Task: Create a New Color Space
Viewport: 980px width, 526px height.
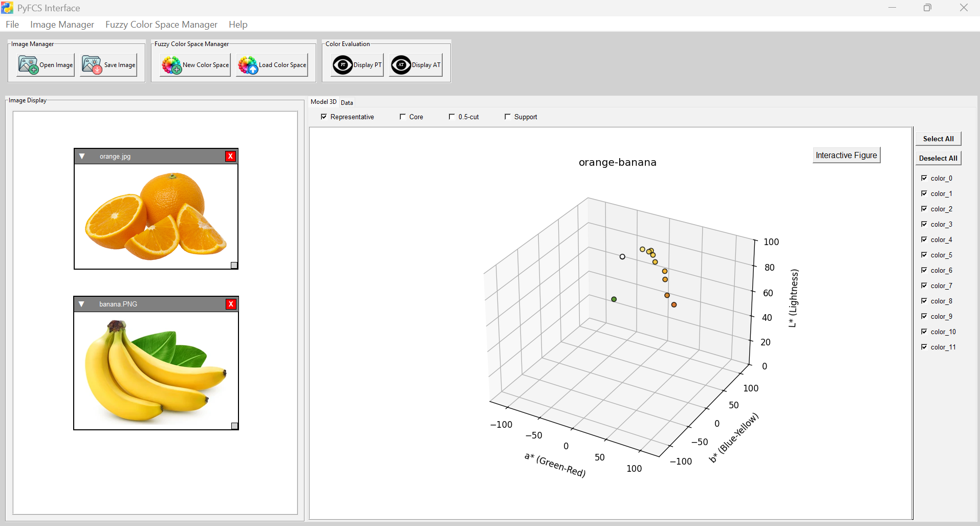Action: 195,65
